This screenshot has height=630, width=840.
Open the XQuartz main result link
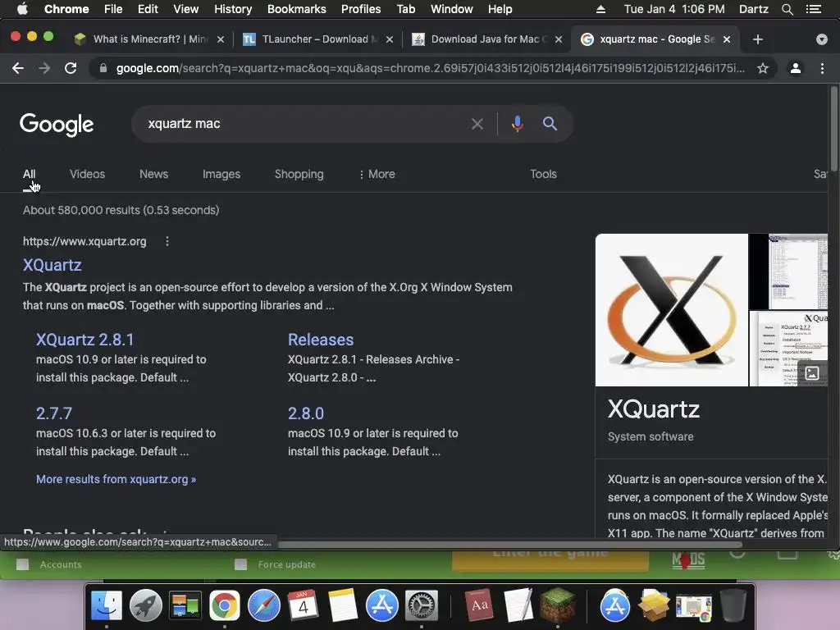click(52, 265)
